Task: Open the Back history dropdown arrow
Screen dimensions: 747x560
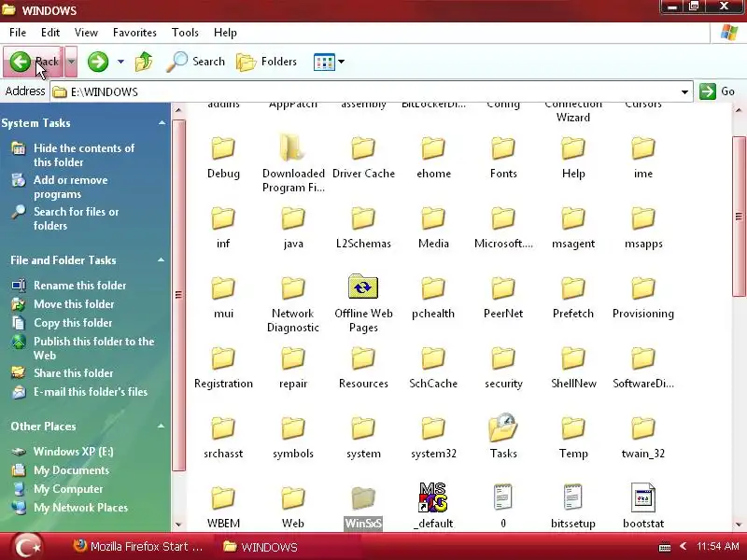Action: [x=71, y=62]
